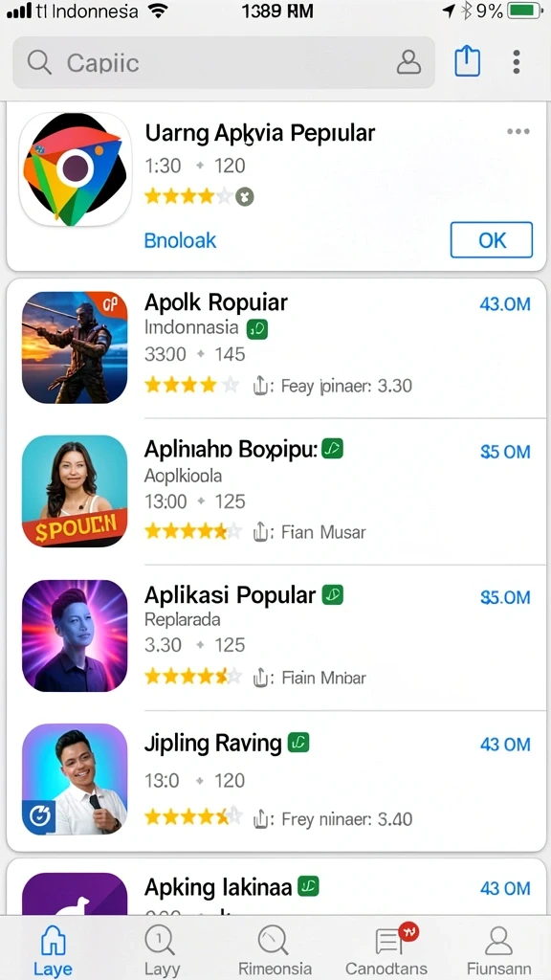Tap the share icon beside search bar
The width and height of the screenshot is (551, 980).
pyautogui.click(x=467, y=61)
